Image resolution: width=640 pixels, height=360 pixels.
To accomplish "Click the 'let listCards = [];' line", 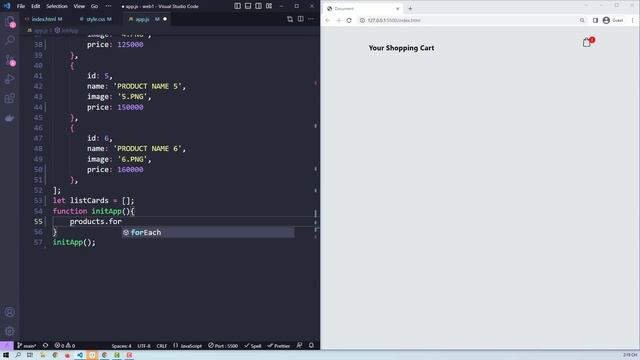I will 93,200.
